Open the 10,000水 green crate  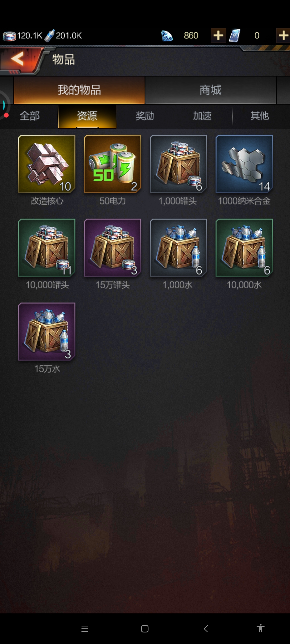pyautogui.click(x=244, y=248)
